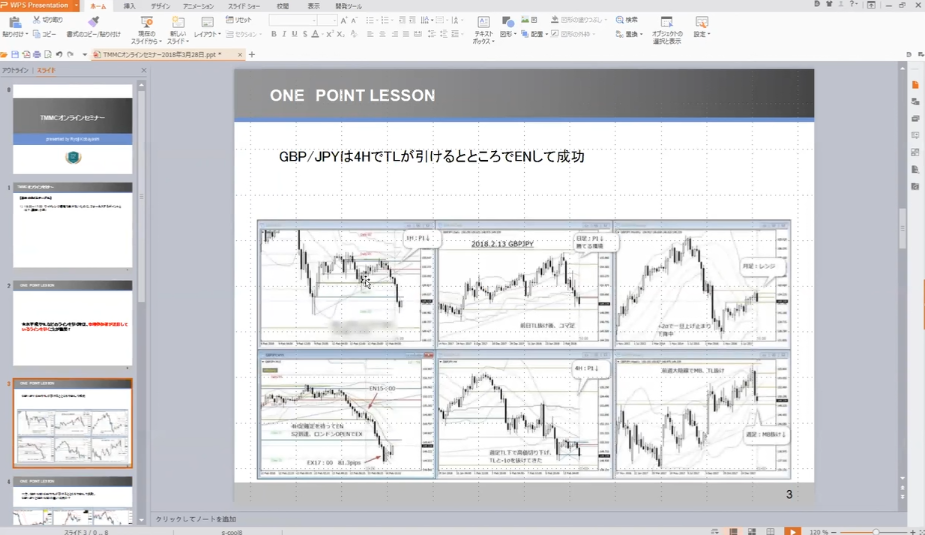The width and height of the screenshot is (925, 535).
Task: Switch to the Insert (挿入) ribbon tab
Action: coord(129,6)
